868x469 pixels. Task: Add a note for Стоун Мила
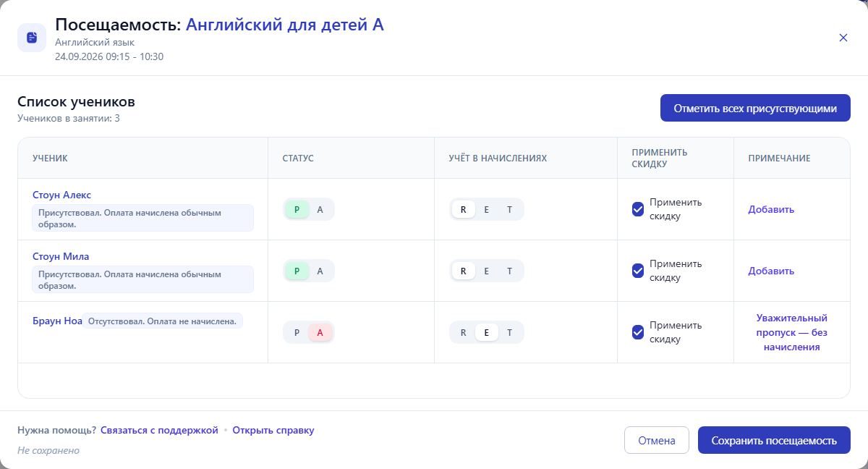point(771,271)
